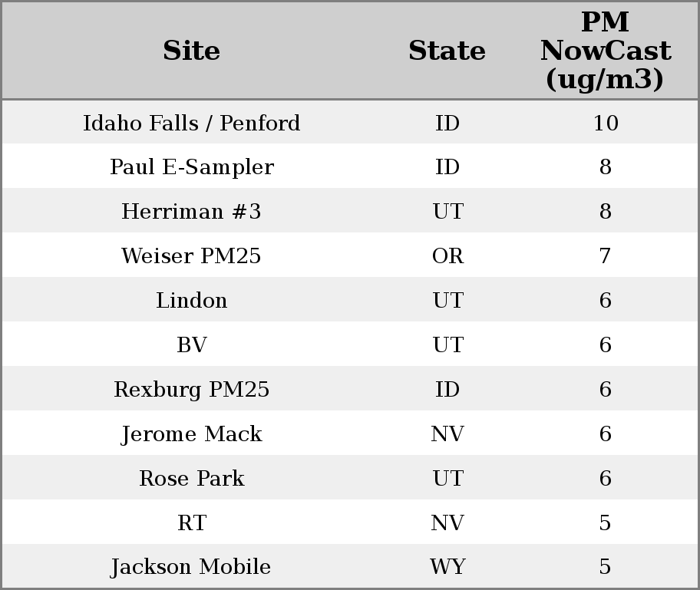
Task: Click the Rexburg PM25 site entry
Action: coord(191,390)
